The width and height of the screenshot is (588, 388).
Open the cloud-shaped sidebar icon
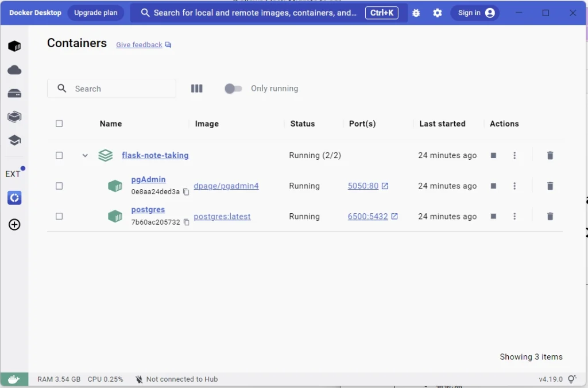(x=14, y=70)
